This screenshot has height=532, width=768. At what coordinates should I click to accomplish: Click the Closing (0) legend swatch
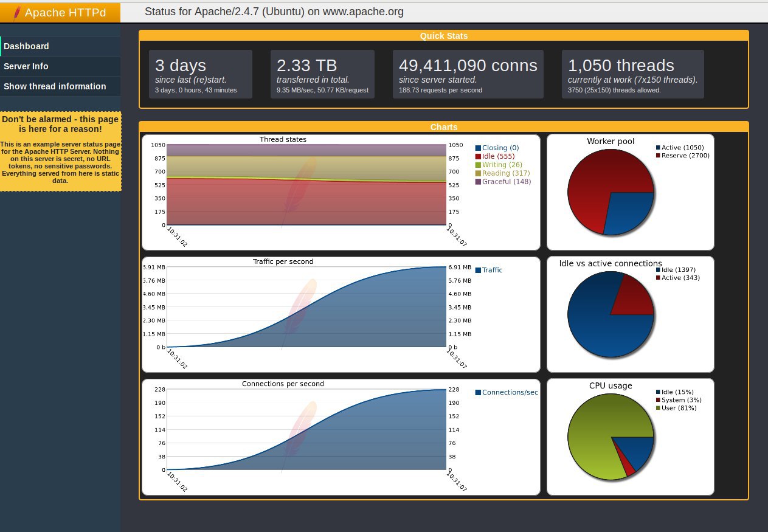click(478, 148)
